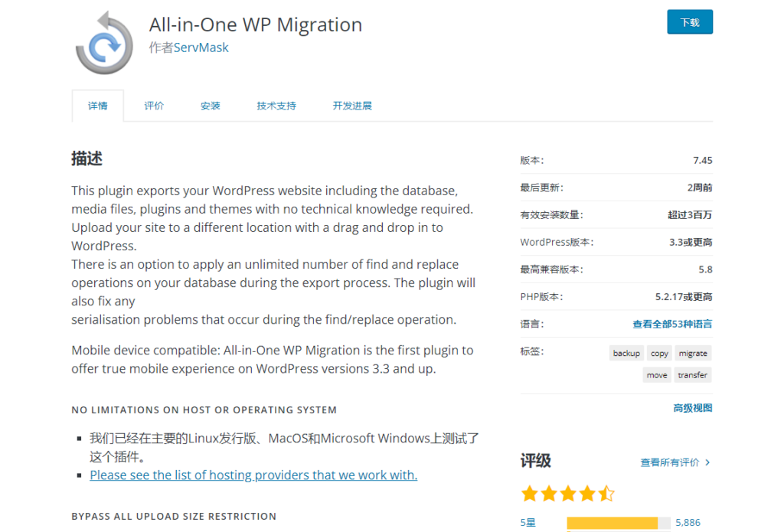
Task: Click the move tag
Action: [656, 375]
